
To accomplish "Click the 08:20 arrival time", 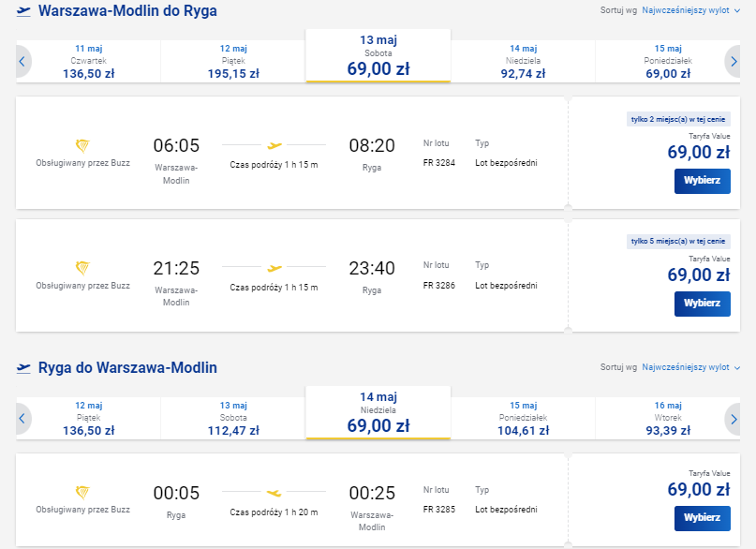I will 372,145.
